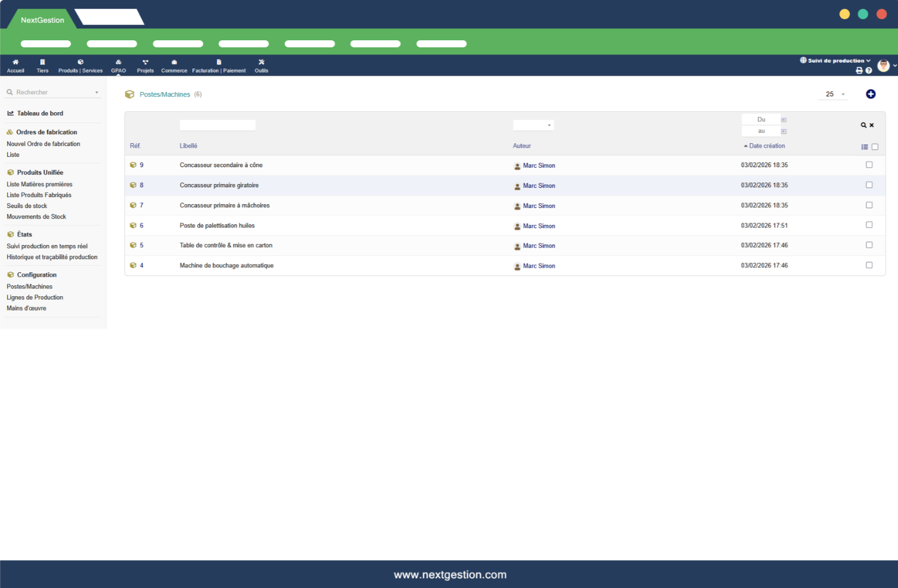Open the column selector list icon
This screenshot has height=588, width=898.
[x=864, y=147]
